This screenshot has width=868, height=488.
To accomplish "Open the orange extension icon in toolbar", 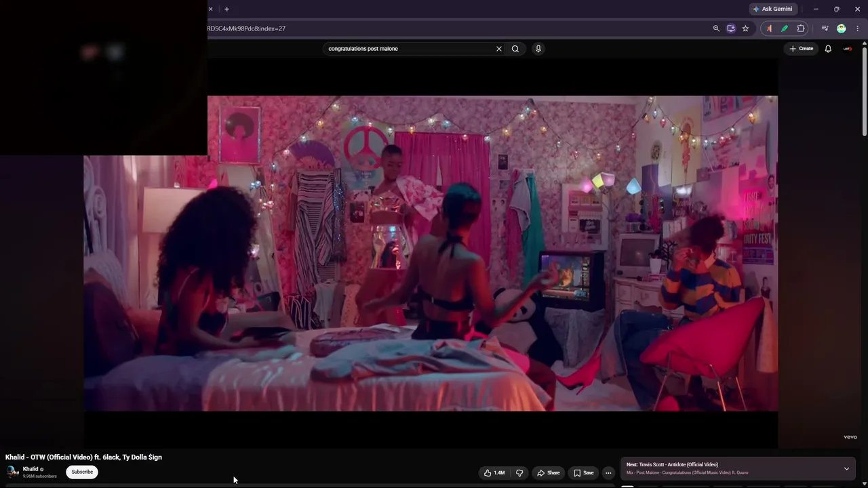I will point(769,28).
